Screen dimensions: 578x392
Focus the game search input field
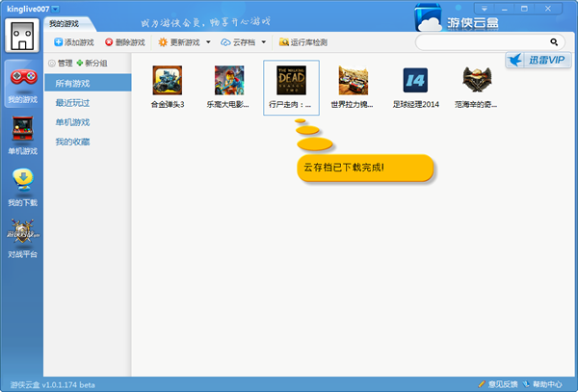pos(483,42)
